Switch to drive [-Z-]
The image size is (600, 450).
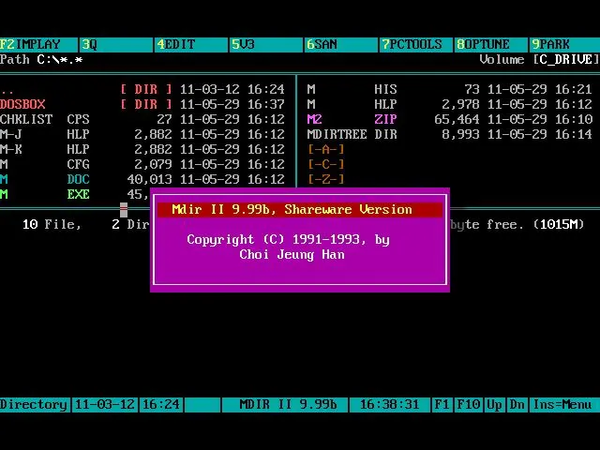pyautogui.click(x=326, y=179)
